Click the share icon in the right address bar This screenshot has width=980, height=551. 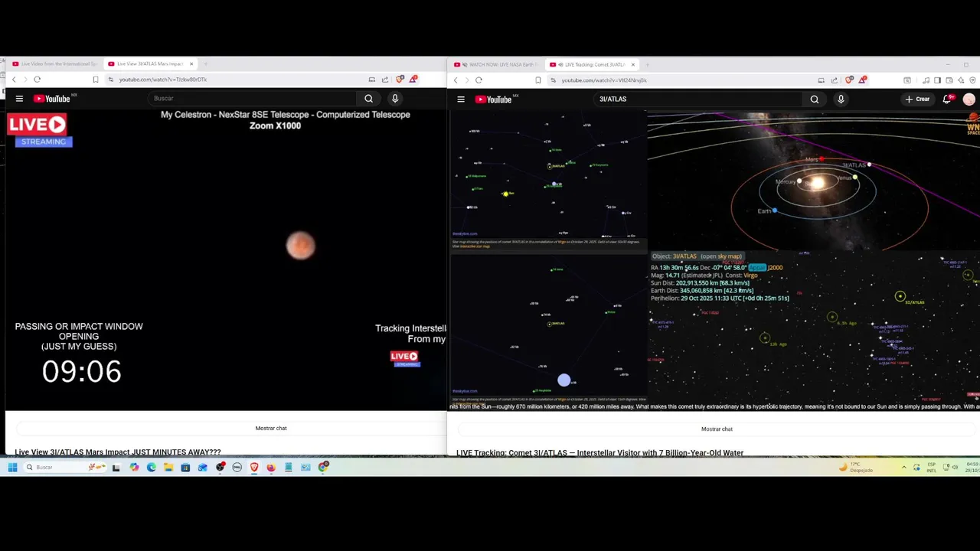pyautogui.click(x=835, y=80)
